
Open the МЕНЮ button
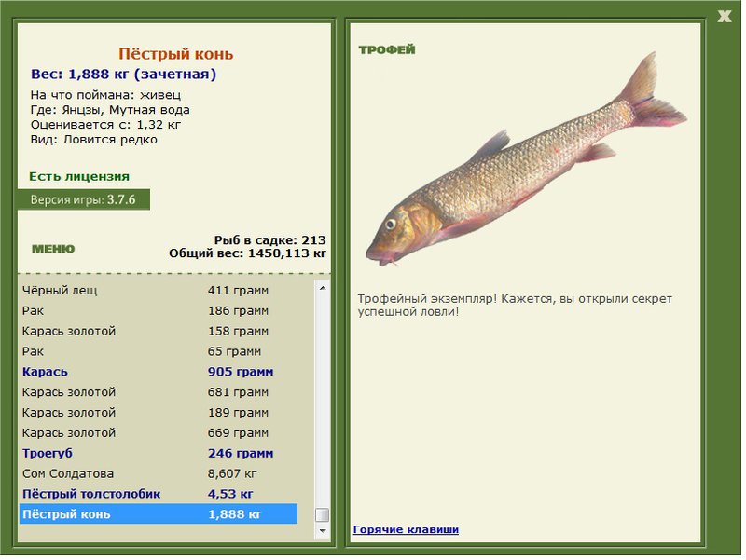tap(53, 249)
